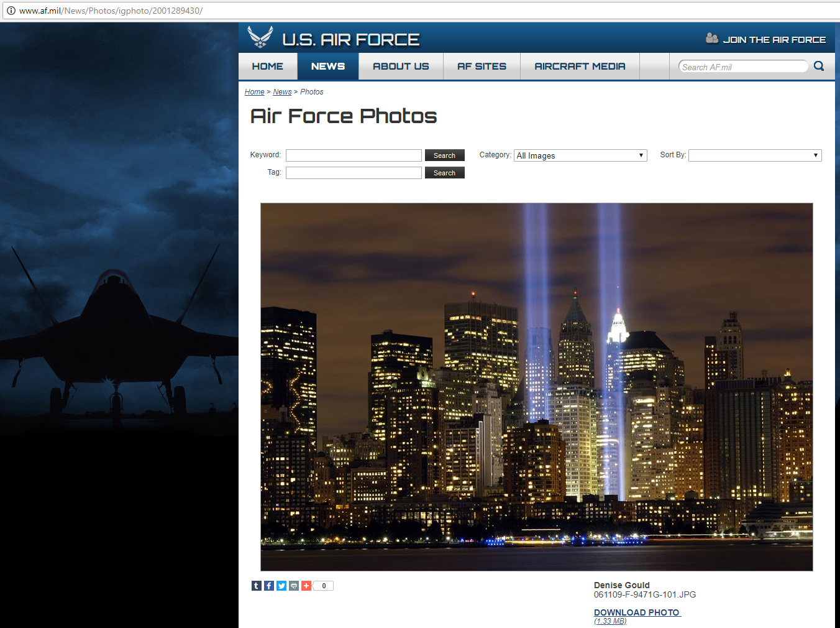Open more sharing options plus icon

point(306,586)
